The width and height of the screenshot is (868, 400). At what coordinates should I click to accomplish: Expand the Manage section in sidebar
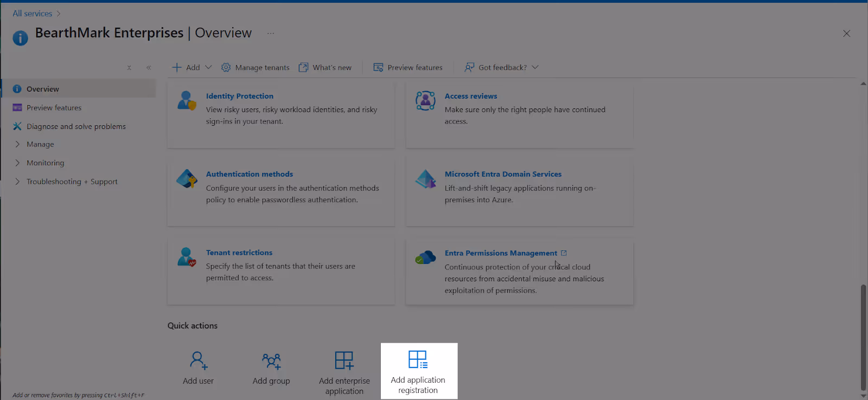[17, 144]
